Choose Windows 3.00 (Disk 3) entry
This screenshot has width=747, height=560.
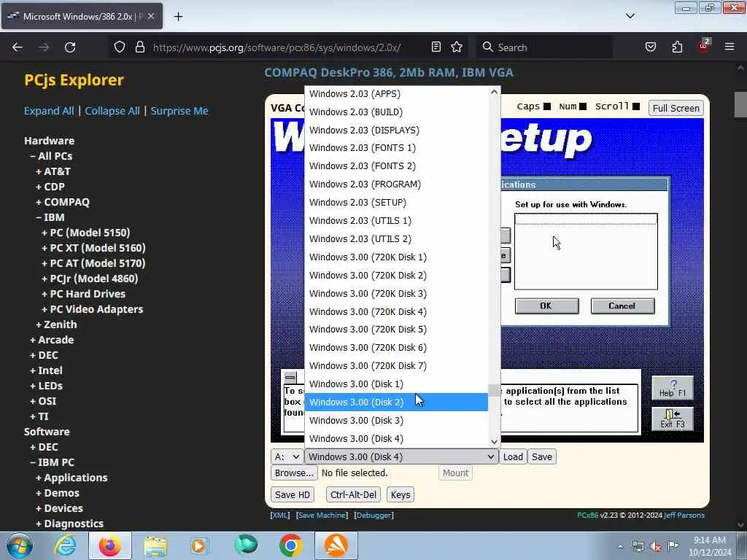[396, 421]
